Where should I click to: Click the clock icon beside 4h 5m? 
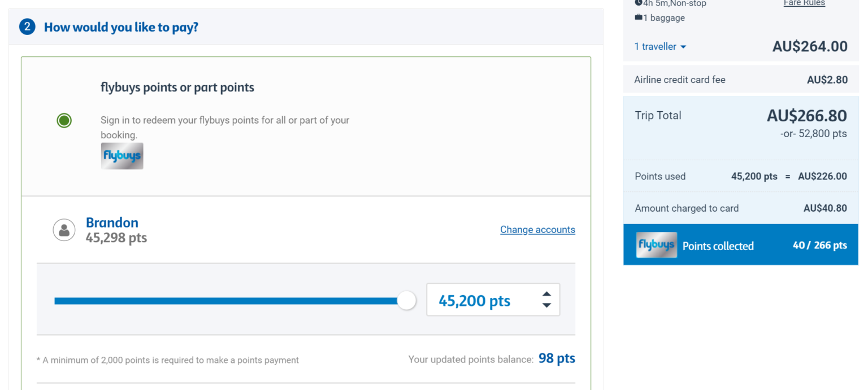638,3
